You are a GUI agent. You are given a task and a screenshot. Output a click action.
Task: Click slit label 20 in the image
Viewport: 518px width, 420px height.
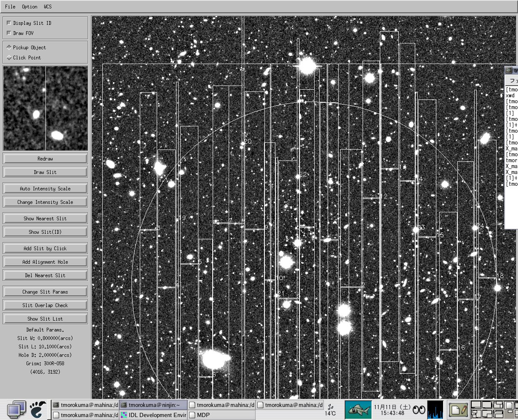point(248,142)
